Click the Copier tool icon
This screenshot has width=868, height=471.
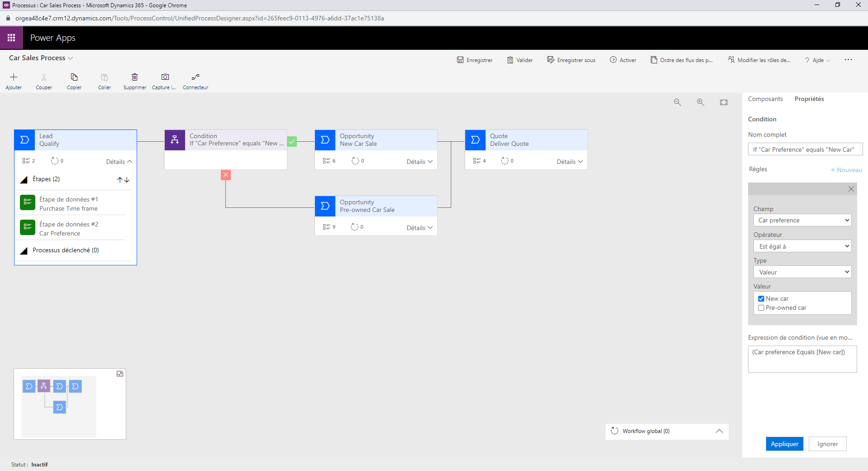pyautogui.click(x=74, y=77)
